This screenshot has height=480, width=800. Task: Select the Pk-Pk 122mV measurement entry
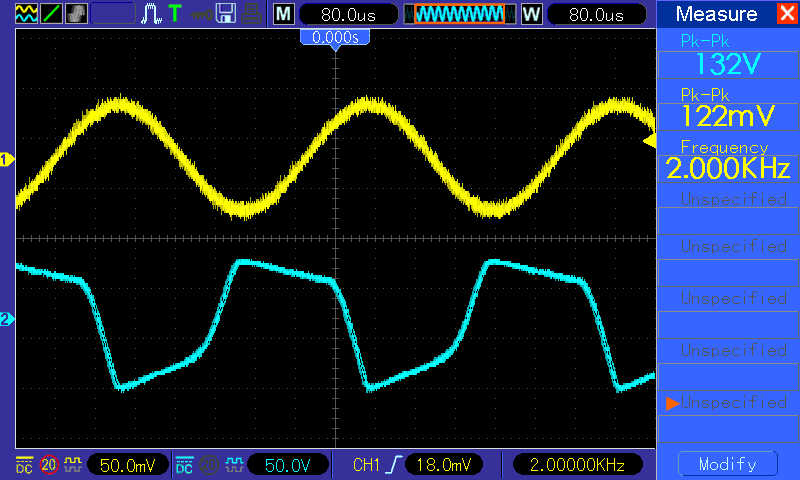(x=727, y=108)
